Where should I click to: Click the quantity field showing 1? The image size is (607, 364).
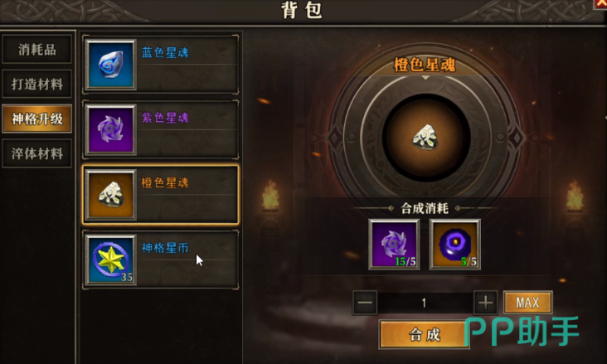pos(425,303)
